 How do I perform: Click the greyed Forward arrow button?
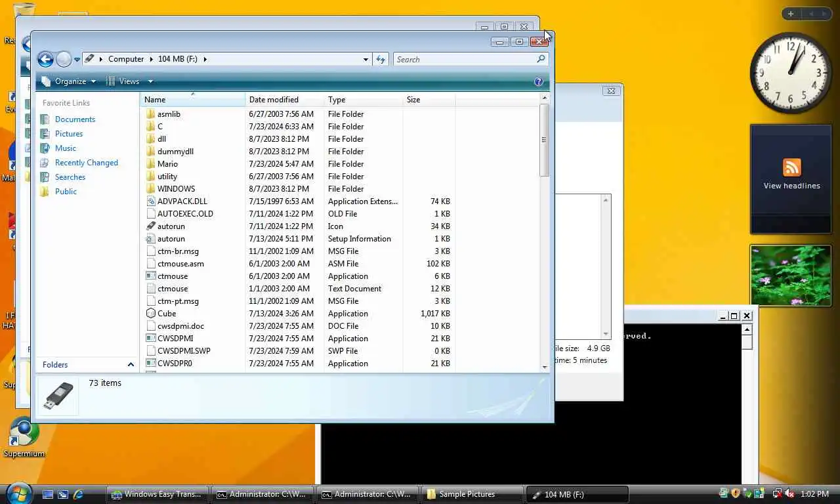64,59
